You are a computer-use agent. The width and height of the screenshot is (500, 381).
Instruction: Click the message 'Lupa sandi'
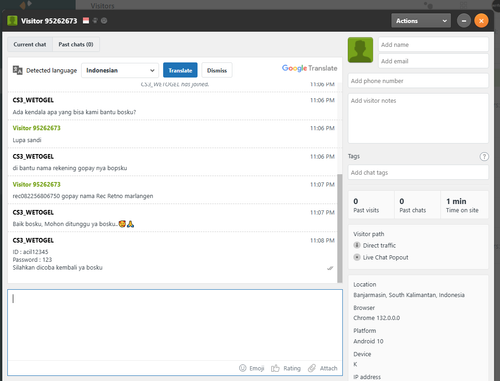pos(27,140)
